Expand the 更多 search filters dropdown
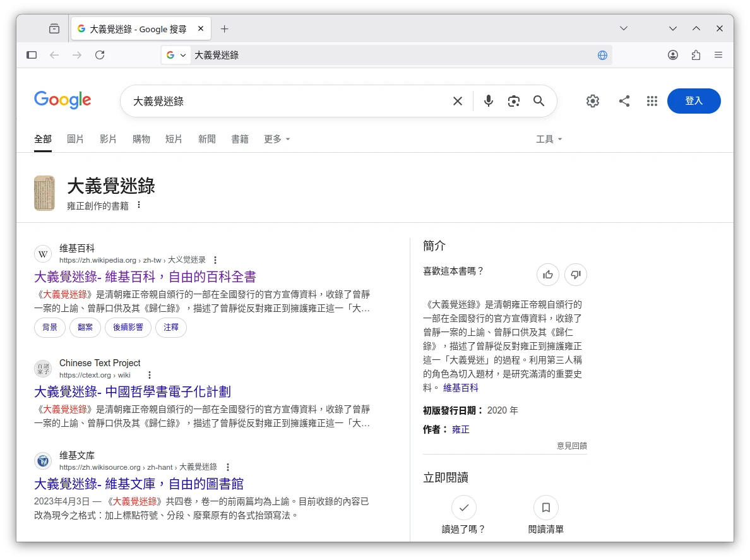 tap(277, 139)
